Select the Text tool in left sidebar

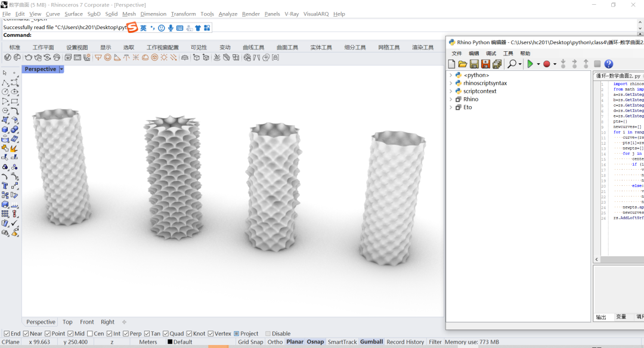point(5,185)
